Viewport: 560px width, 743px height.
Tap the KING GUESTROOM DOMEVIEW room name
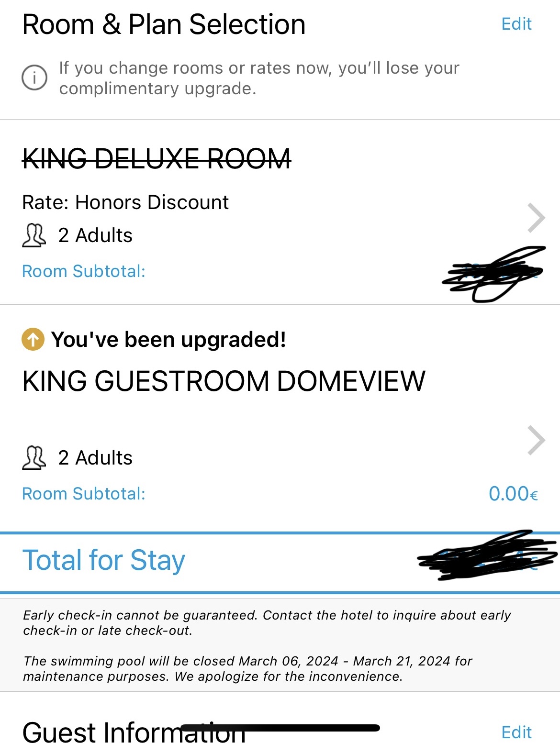click(224, 381)
